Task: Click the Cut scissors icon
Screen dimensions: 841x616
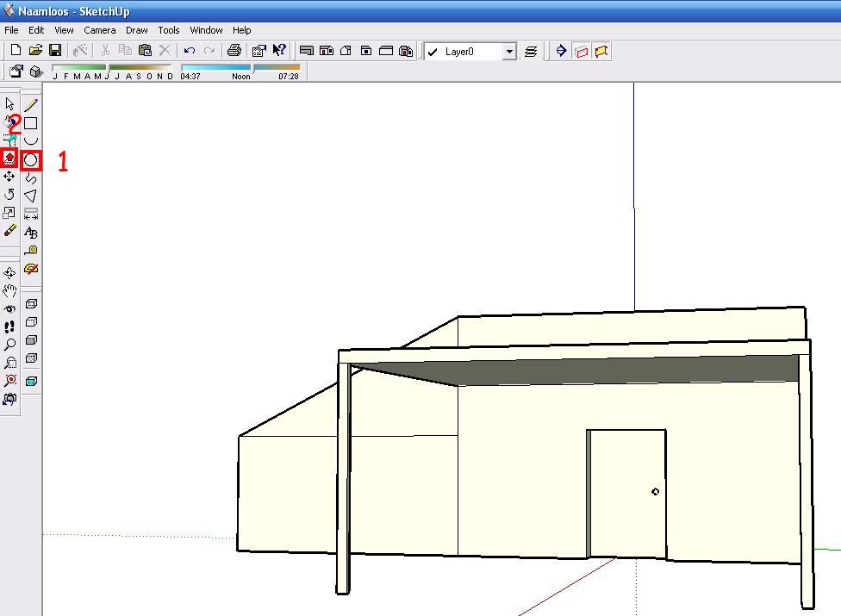Action: pos(105,50)
